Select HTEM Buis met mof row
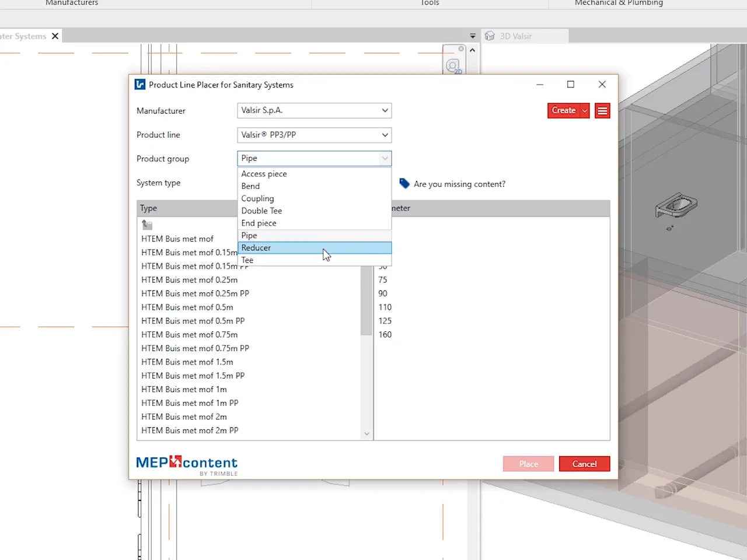The height and width of the screenshot is (560, 747). [177, 239]
